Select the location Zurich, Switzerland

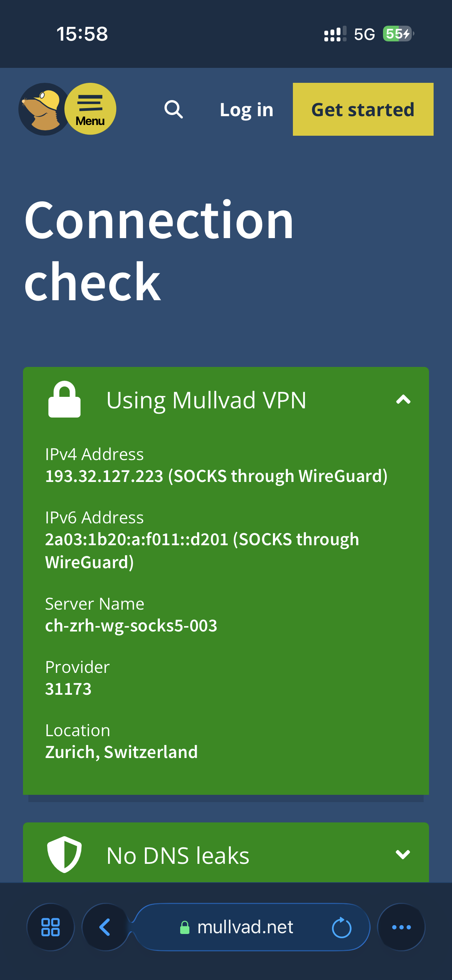[x=122, y=752]
